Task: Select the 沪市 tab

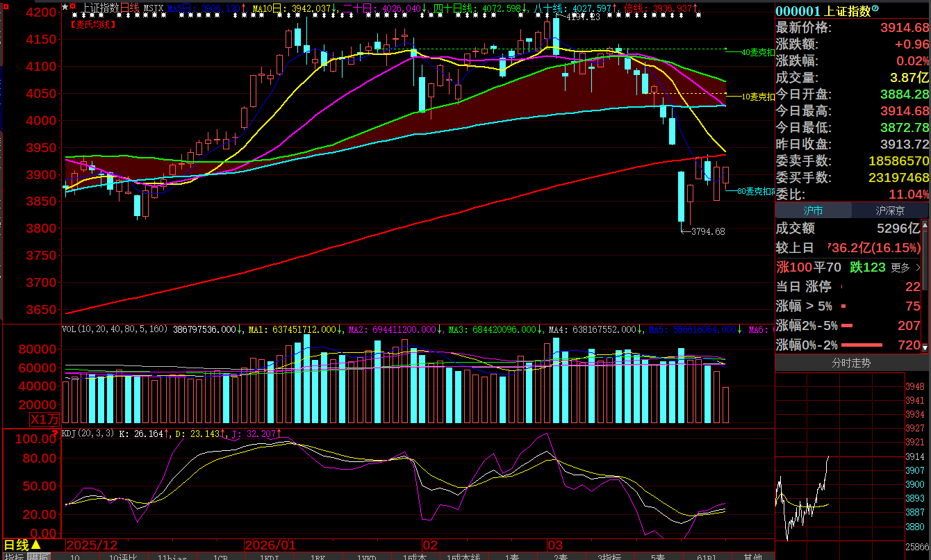Action: [813, 211]
